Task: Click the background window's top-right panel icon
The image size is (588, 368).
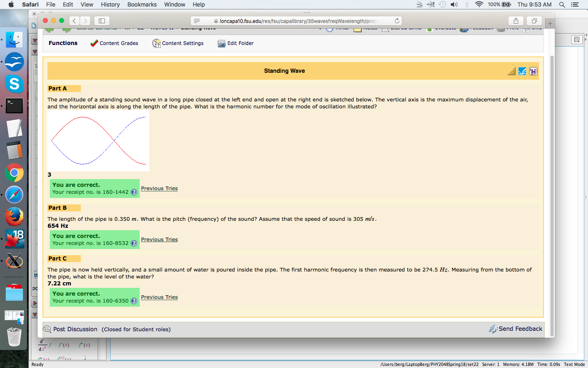Action: [577, 40]
